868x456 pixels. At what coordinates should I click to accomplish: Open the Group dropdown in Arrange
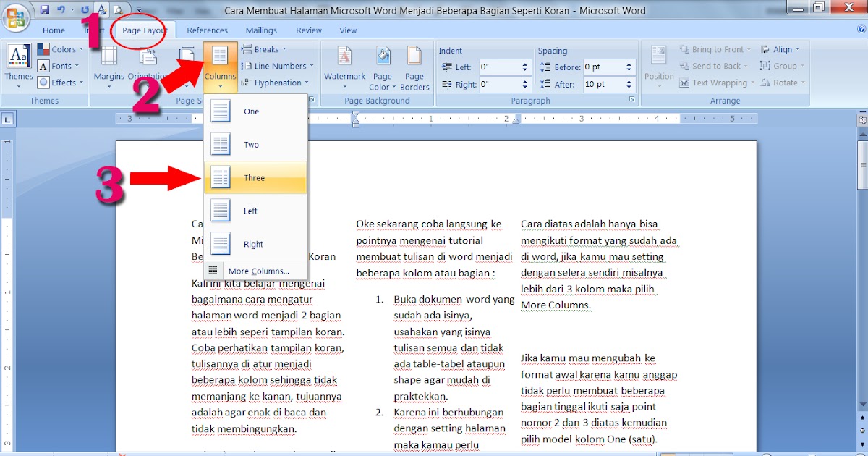[x=782, y=66]
